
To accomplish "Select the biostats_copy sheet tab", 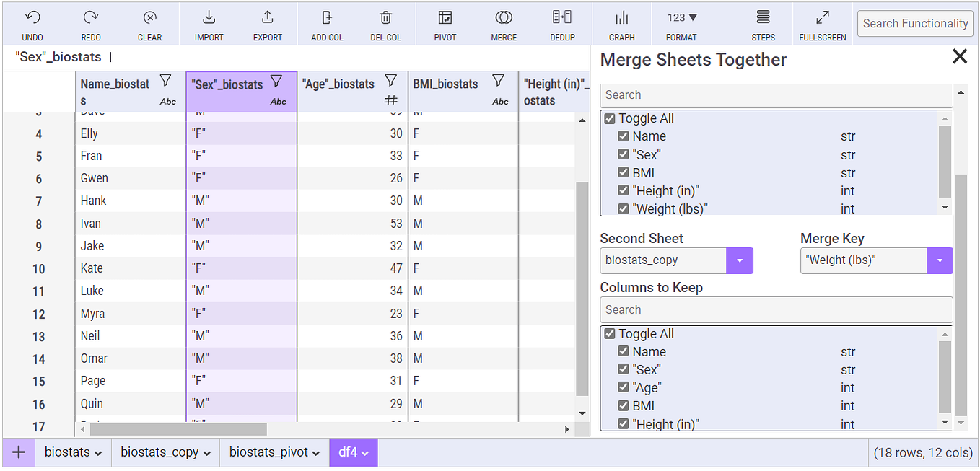I will coord(165,452).
